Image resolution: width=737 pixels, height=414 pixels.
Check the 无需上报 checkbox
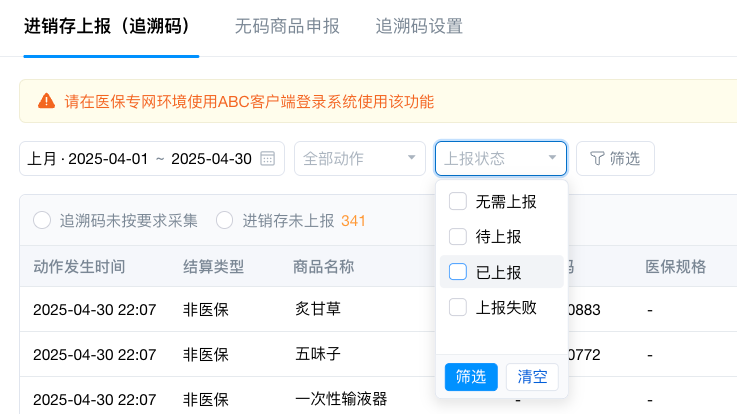(458, 201)
